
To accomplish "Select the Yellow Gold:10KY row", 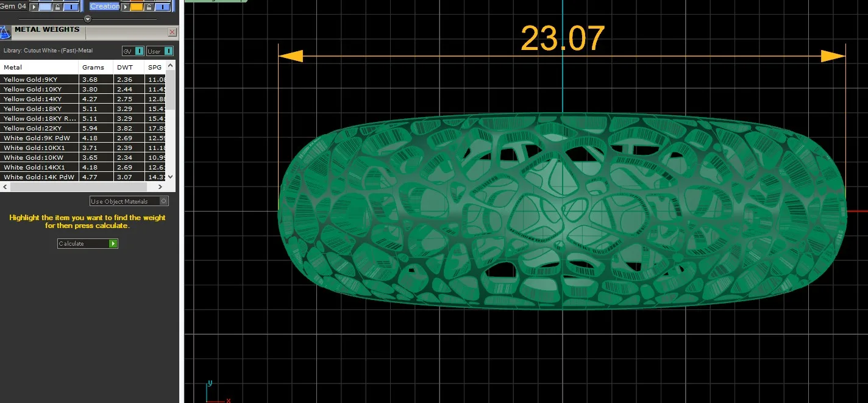I will pyautogui.click(x=83, y=89).
